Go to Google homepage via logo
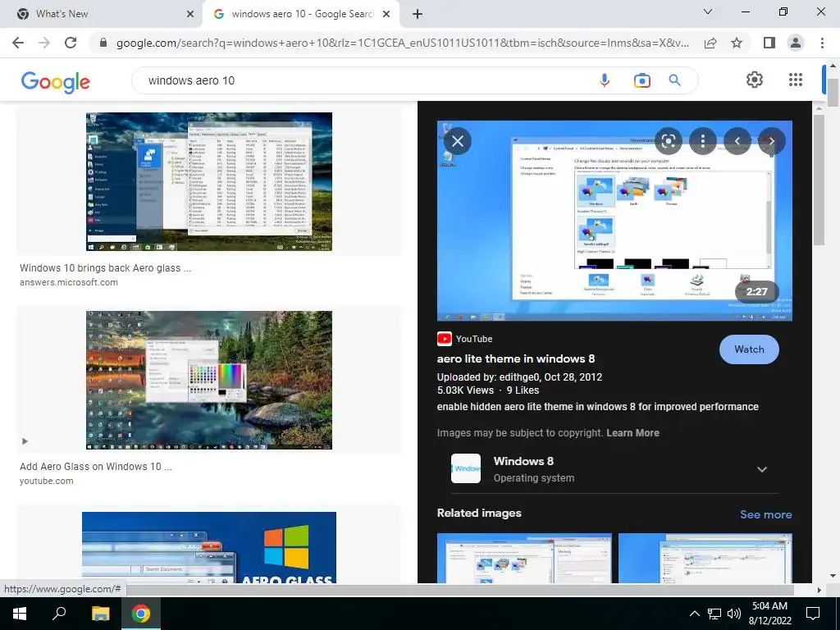Image resolution: width=840 pixels, height=630 pixels. click(55, 81)
